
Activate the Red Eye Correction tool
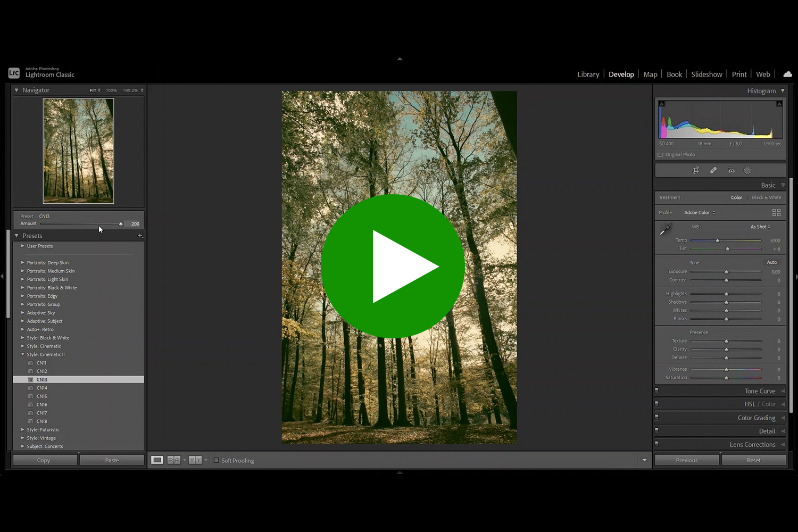coord(731,170)
